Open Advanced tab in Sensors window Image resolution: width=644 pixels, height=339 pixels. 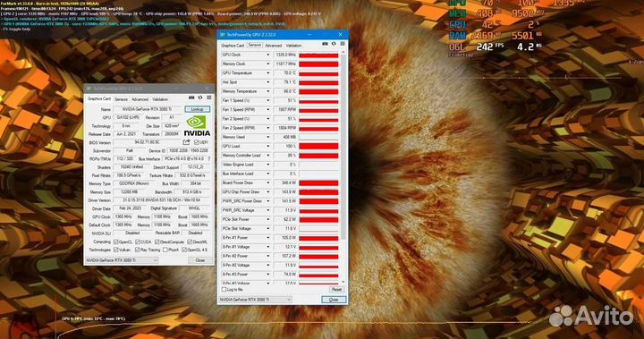[273, 46]
